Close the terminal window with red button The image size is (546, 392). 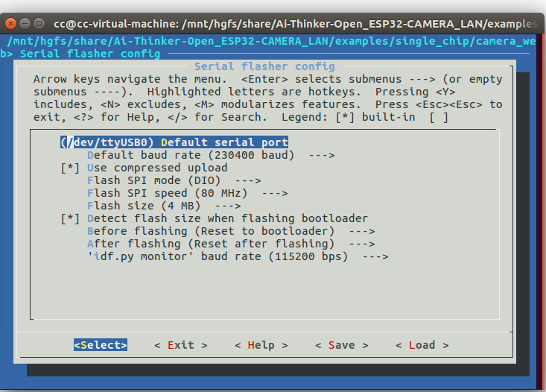(10, 24)
